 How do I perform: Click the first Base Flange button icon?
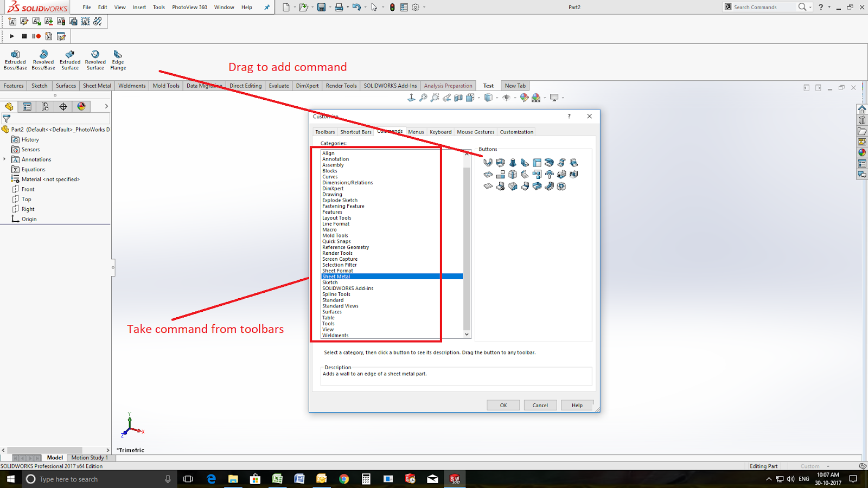(487, 162)
